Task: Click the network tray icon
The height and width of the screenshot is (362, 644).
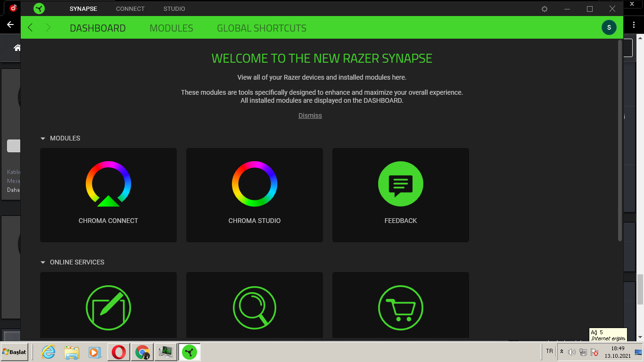Action: click(x=583, y=352)
